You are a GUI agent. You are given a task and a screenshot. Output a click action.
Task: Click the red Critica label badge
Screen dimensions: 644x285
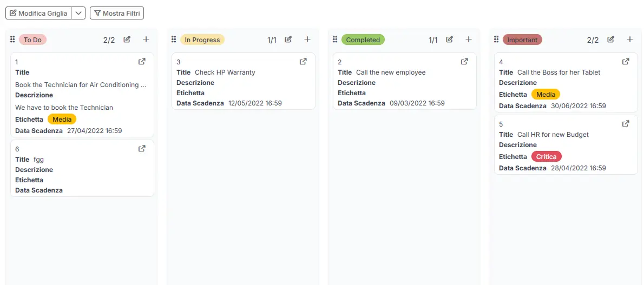tap(546, 157)
